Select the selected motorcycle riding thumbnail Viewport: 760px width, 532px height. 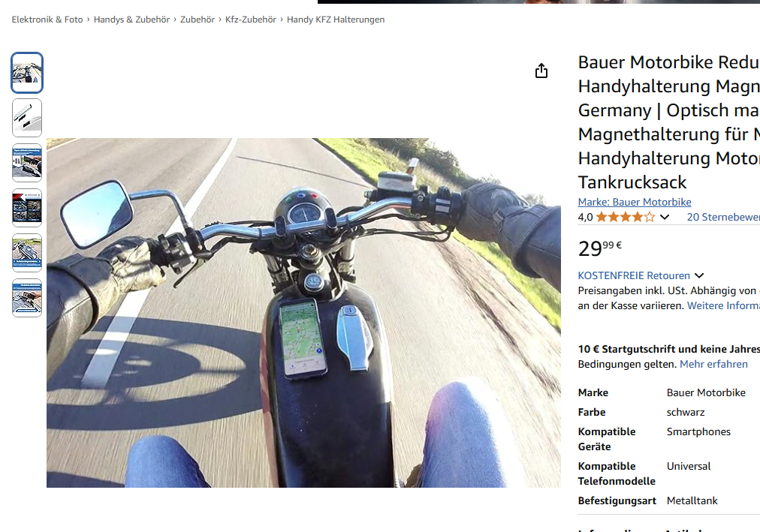pyautogui.click(x=27, y=73)
